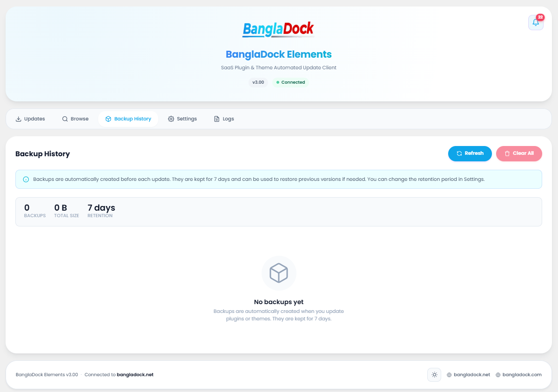Screen dimensions: 558x392
Task: Visit the bangladock.com footer link
Action: [518, 375]
